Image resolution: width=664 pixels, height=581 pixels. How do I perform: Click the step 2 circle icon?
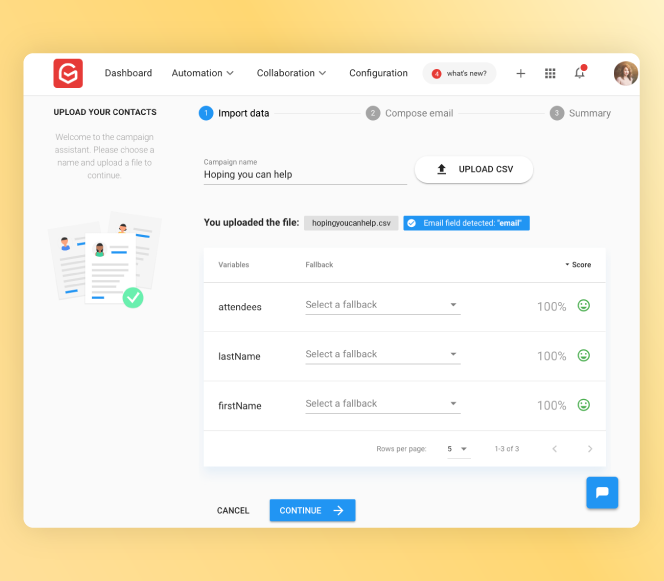tap(373, 113)
